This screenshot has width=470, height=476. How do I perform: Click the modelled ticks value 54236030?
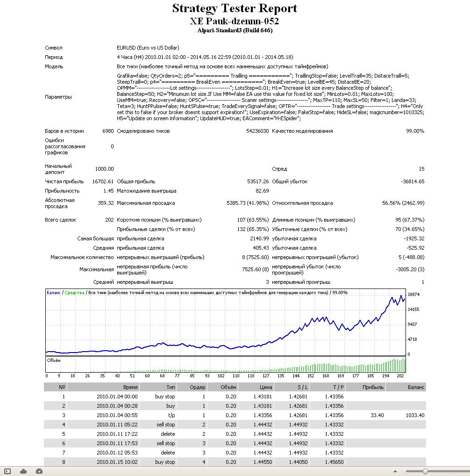point(257,131)
